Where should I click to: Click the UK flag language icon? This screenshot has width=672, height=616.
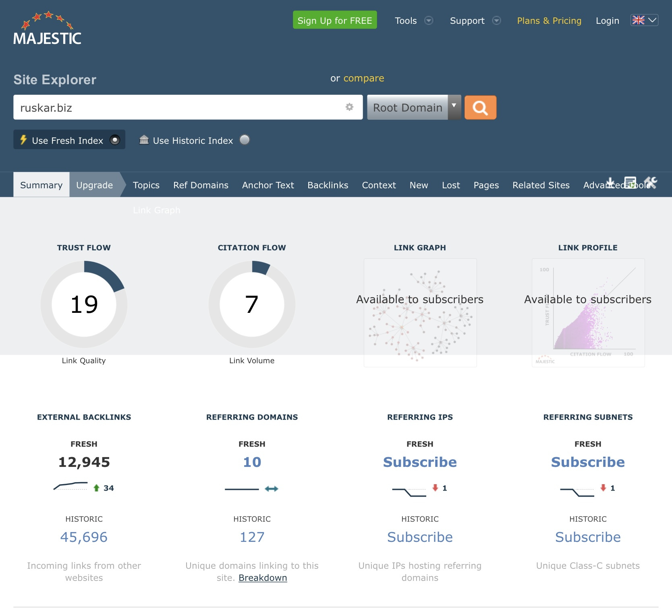(x=639, y=20)
